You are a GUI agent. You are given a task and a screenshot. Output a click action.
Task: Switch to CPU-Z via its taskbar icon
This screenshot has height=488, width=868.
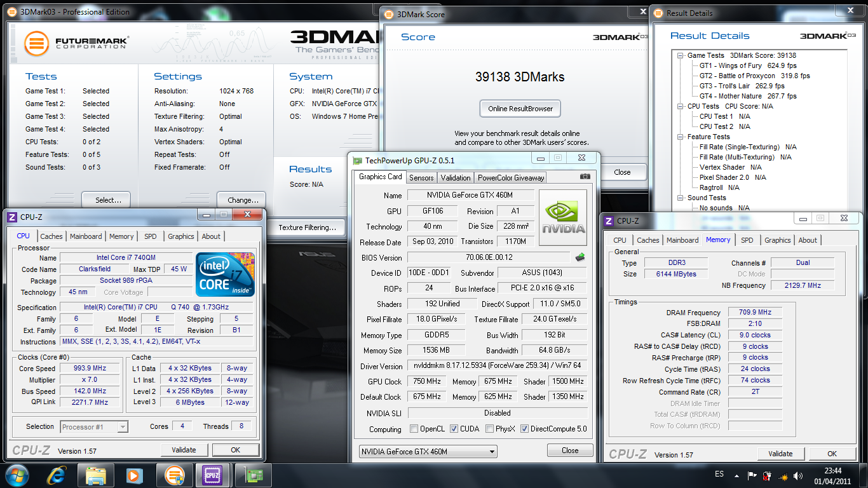[x=212, y=475]
